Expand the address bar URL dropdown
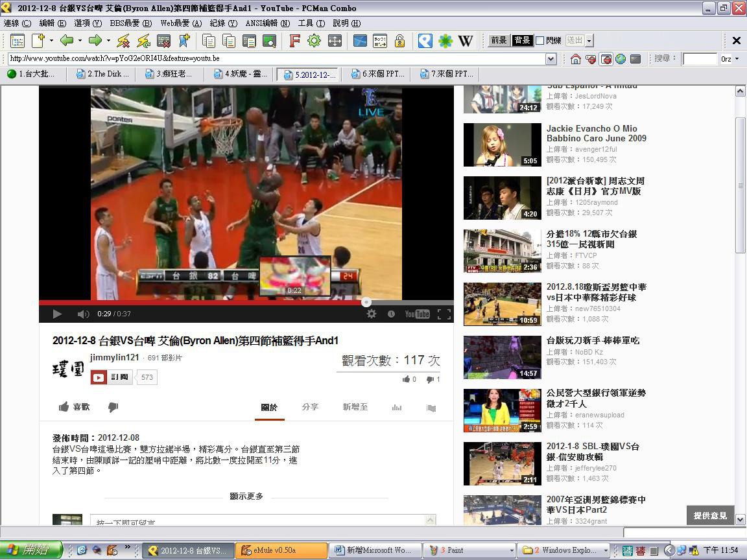 (x=551, y=59)
